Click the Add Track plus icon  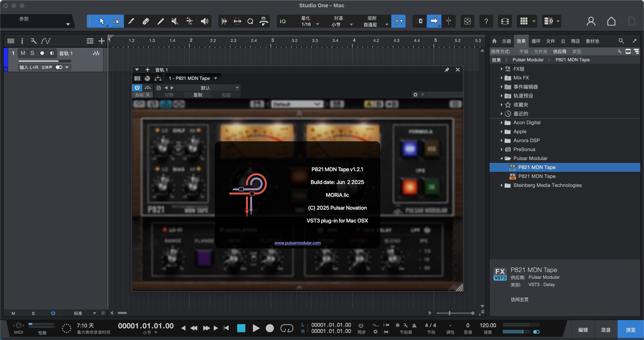tap(102, 41)
